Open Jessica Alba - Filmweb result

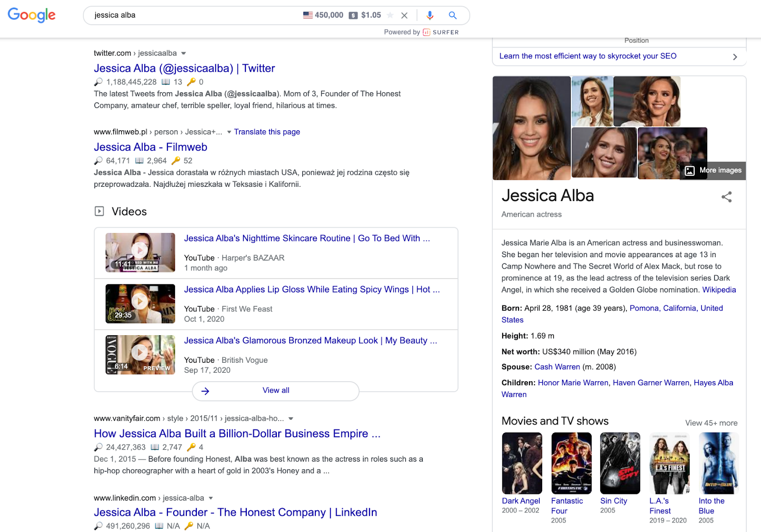150,147
